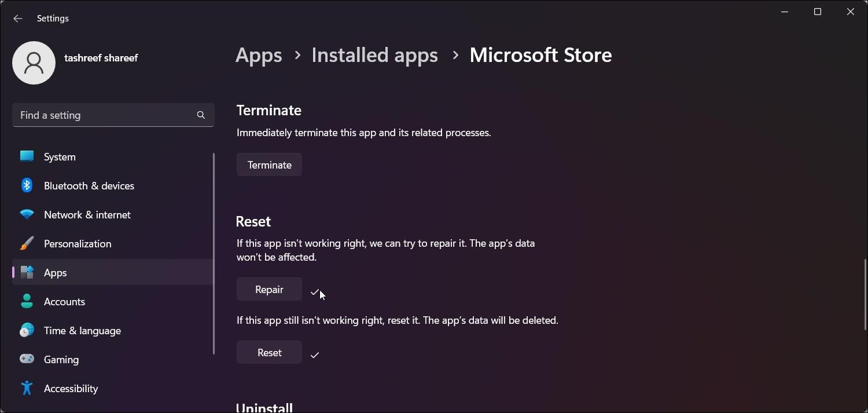Image resolution: width=868 pixels, height=413 pixels.
Task: Click the checkmark beside the Repair button
Action: (x=315, y=293)
